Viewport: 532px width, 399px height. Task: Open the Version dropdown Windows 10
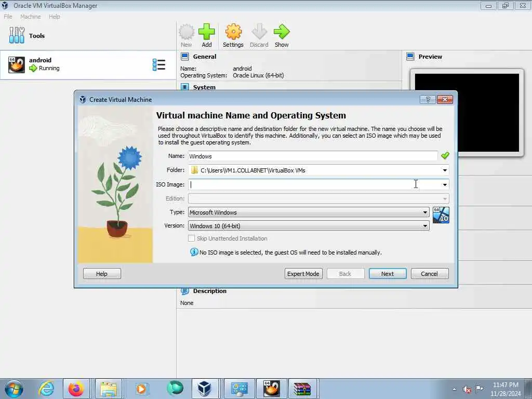pyautogui.click(x=309, y=226)
